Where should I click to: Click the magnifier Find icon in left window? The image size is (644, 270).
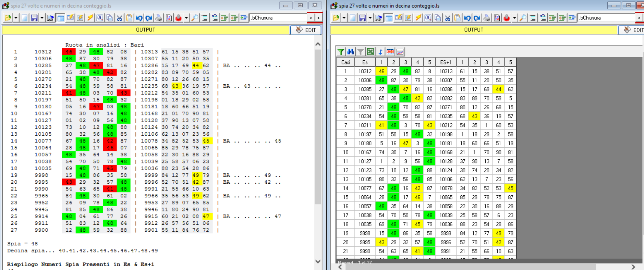pyautogui.click(x=195, y=18)
